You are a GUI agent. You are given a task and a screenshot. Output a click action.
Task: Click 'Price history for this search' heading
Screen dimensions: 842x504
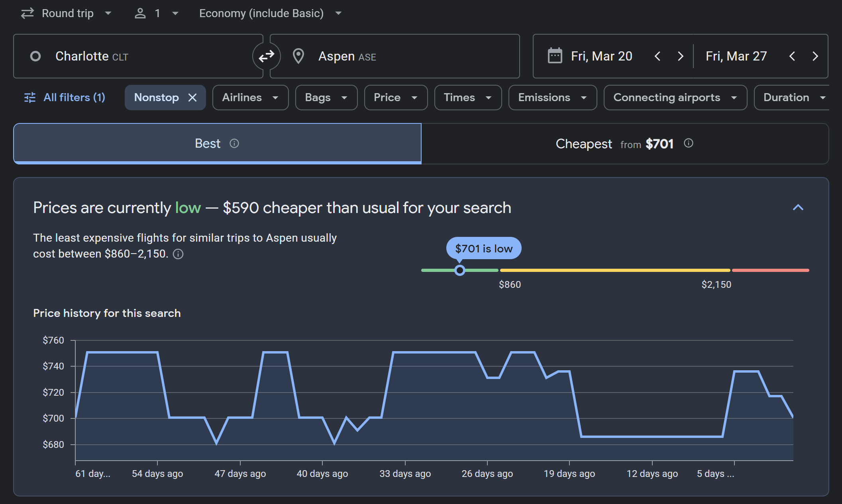(x=107, y=313)
